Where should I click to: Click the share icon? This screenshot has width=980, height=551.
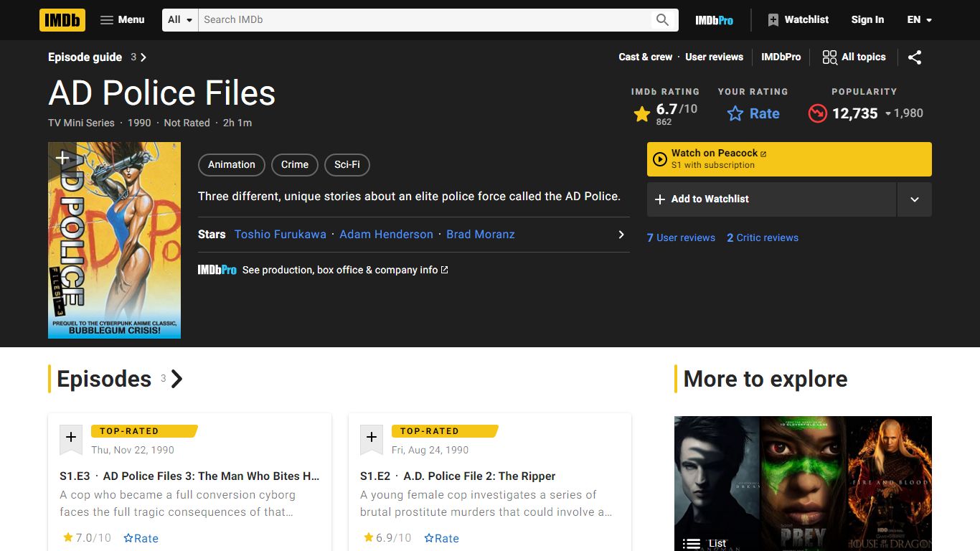point(915,57)
